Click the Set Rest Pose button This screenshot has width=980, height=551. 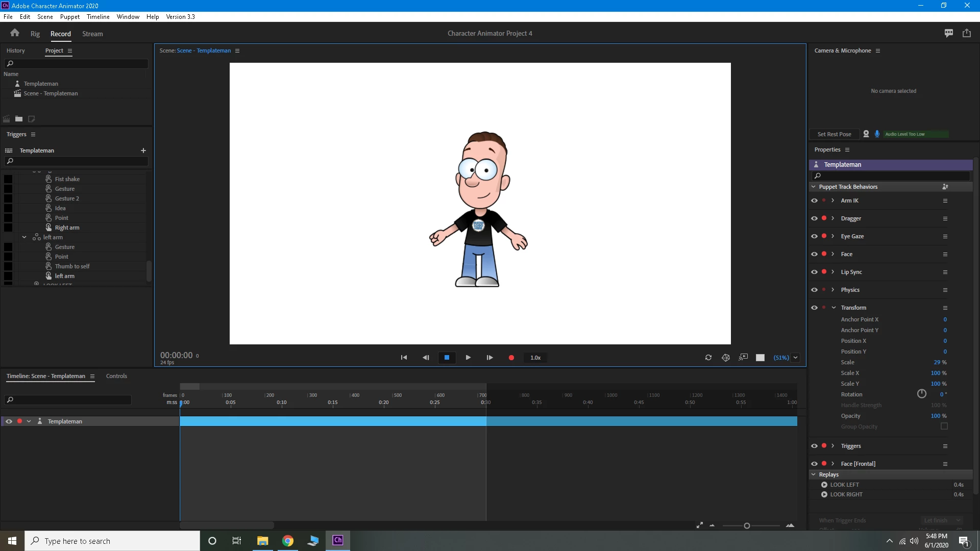tap(834, 134)
